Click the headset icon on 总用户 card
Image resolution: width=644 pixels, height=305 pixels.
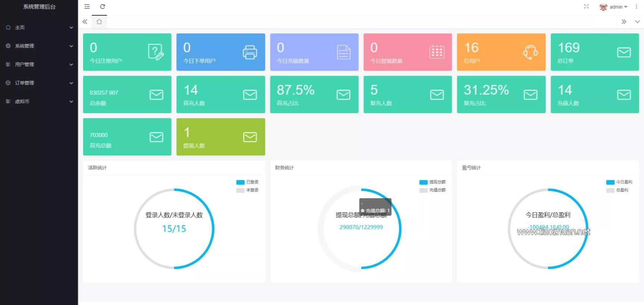point(530,52)
